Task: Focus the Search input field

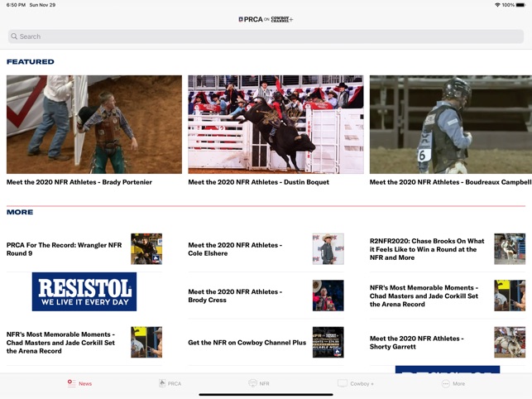Action: tap(266, 36)
